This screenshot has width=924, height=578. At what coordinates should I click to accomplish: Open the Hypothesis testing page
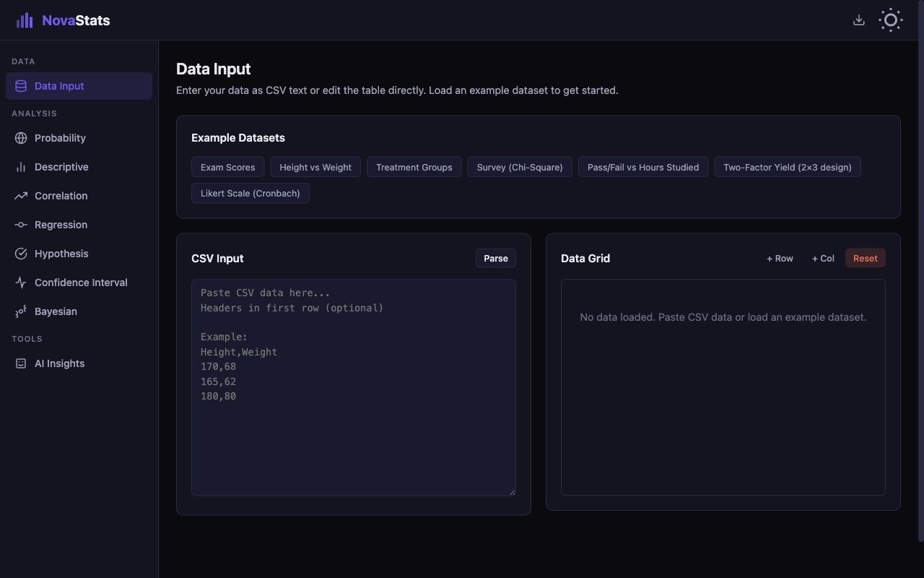[x=79, y=254]
